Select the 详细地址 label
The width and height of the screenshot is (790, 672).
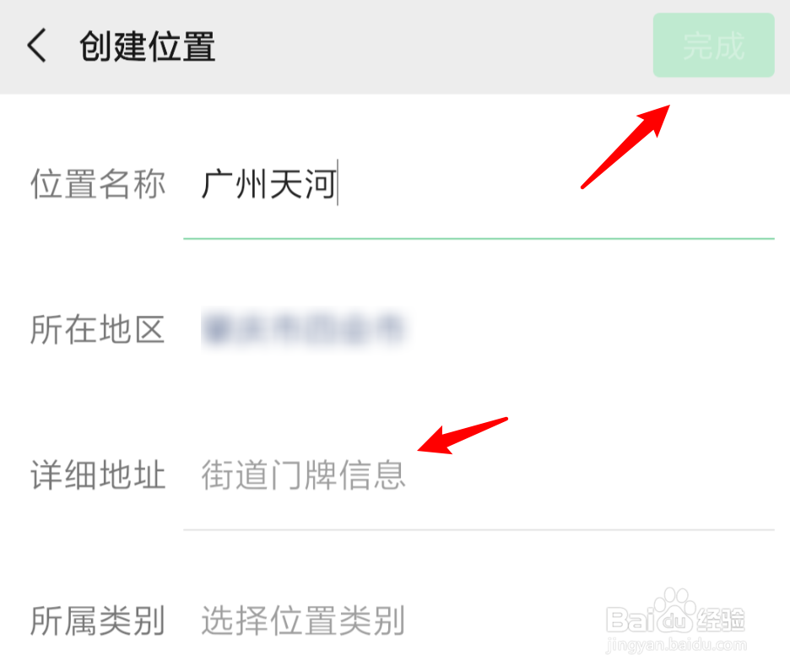pyautogui.click(x=98, y=474)
